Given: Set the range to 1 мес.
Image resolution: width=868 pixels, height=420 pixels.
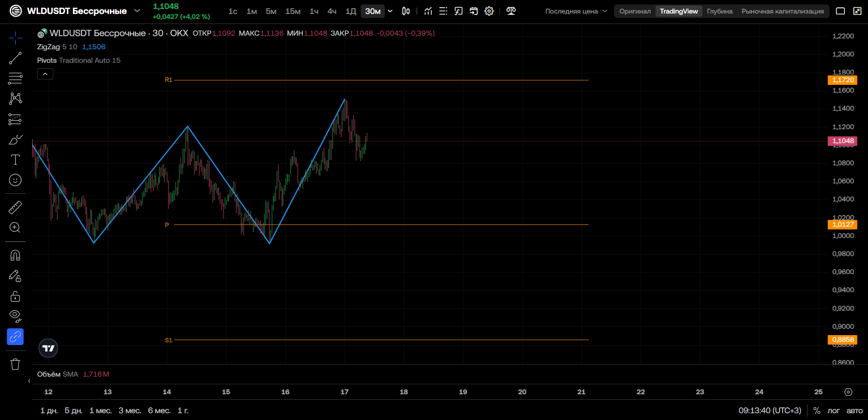Looking at the screenshot, I should (100, 411).
